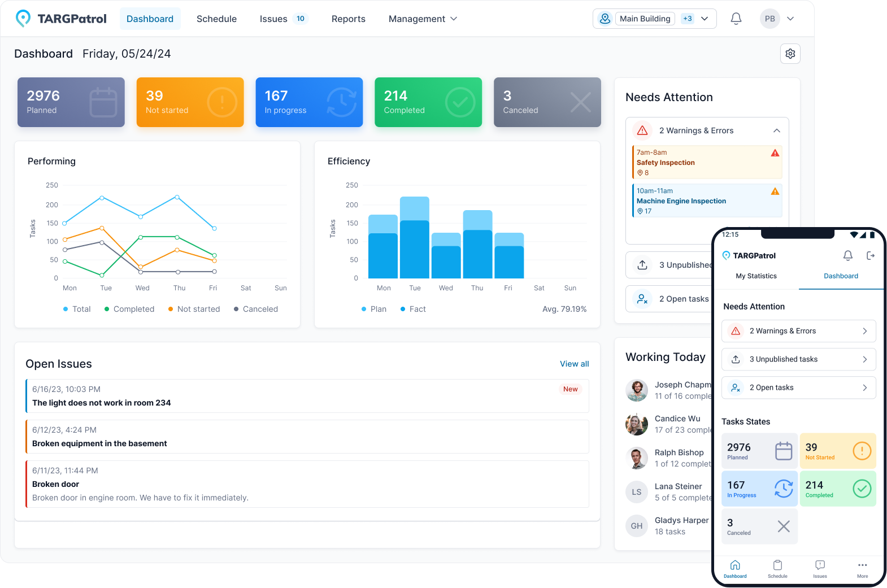The height and width of the screenshot is (588, 887).
Task: Select the Dashboard tab in mobile app
Action: tap(841, 276)
